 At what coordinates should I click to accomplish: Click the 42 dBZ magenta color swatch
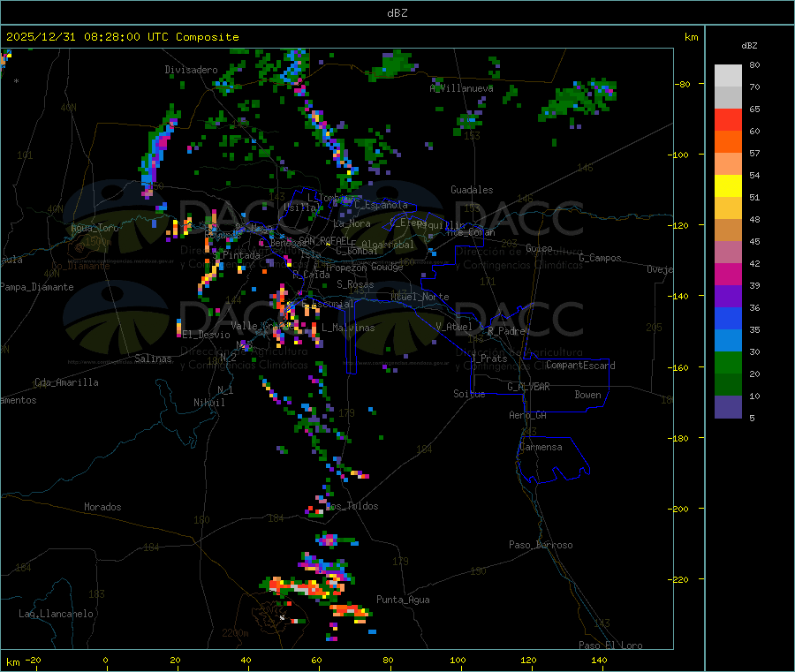point(728,274)
